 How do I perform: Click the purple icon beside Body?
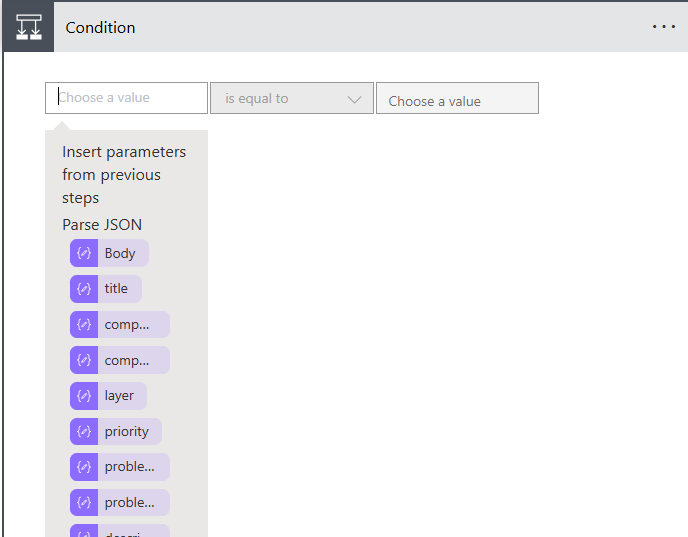(x=84, y=253)
